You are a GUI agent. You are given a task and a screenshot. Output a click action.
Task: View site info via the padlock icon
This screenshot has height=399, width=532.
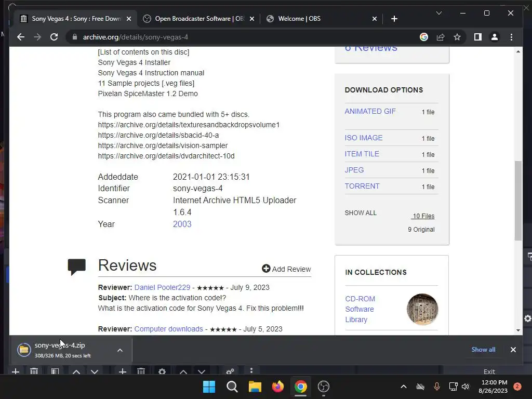(75, 37)
